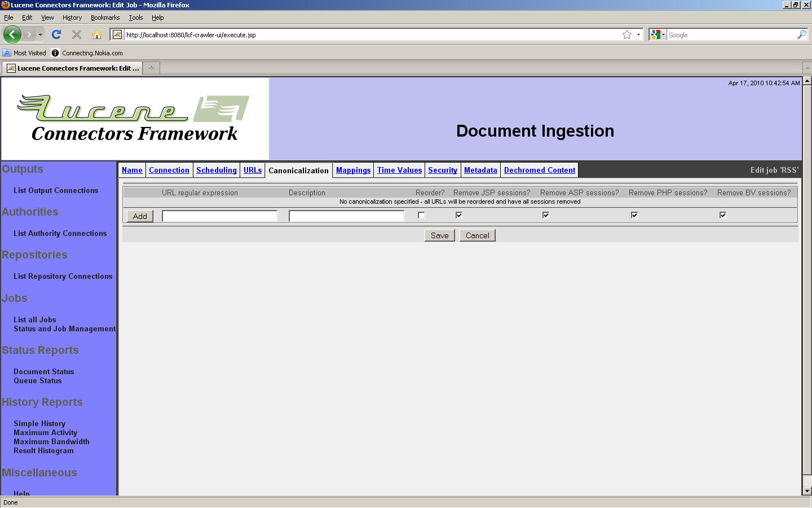This screenshot has width=812, height=508.
Task: Open List Repository Connections link
Action: [x=63, y=276]
